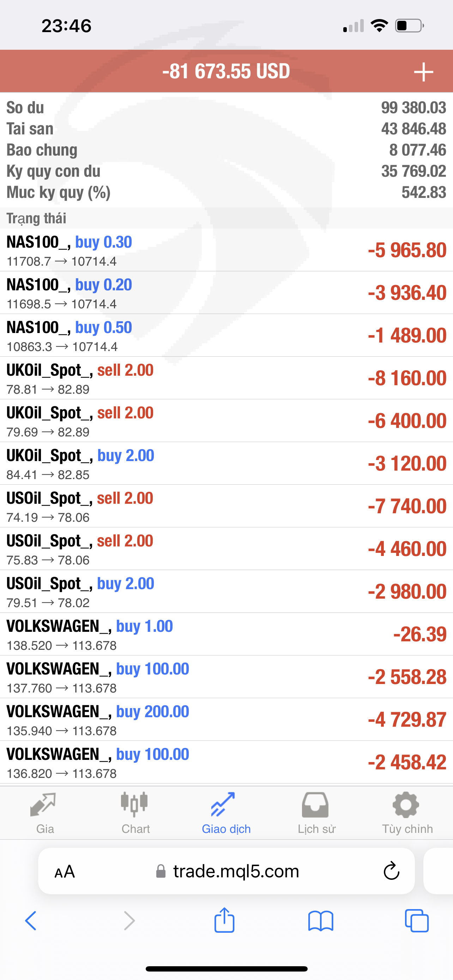Open UKOil_Spot sell position at 78.81

(x=226, y=378)
